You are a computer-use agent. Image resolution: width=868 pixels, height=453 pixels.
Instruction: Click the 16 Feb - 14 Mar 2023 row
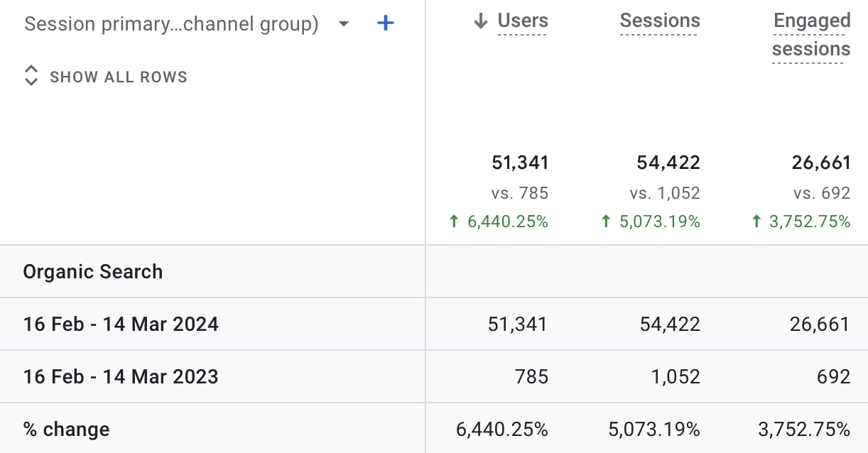tap(434, 376)
